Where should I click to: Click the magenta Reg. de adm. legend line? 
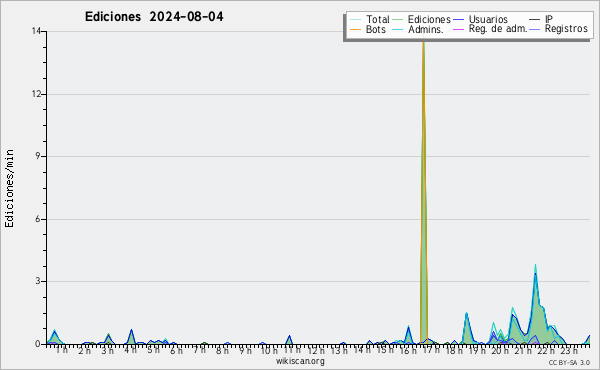tap(458, 29)
